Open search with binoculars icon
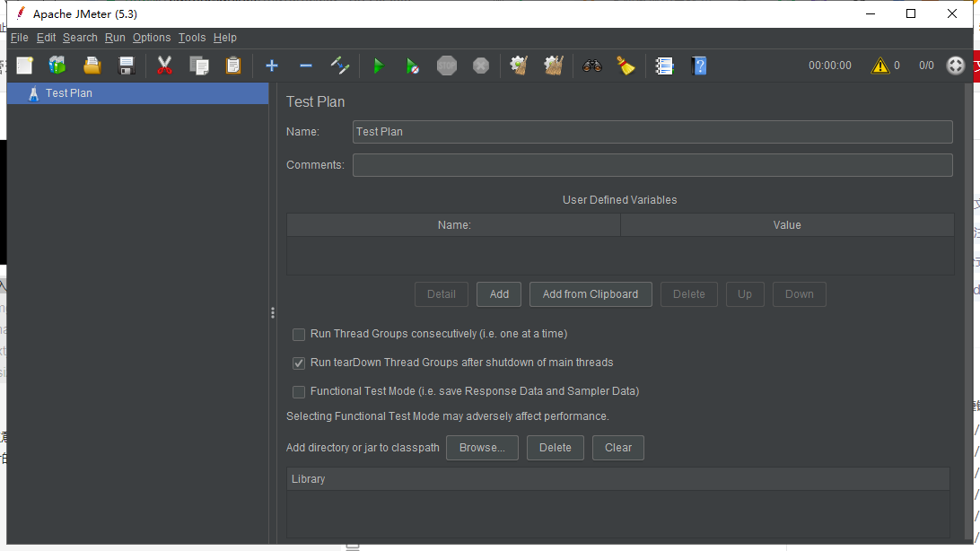 591,65
